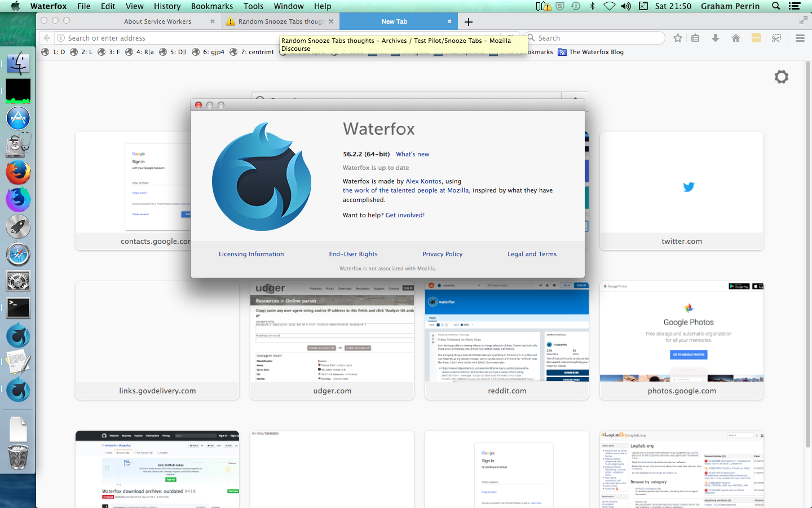Open New Tab page settings via the gear icon
The image size is (812, 508).
[x=782, y=77]
